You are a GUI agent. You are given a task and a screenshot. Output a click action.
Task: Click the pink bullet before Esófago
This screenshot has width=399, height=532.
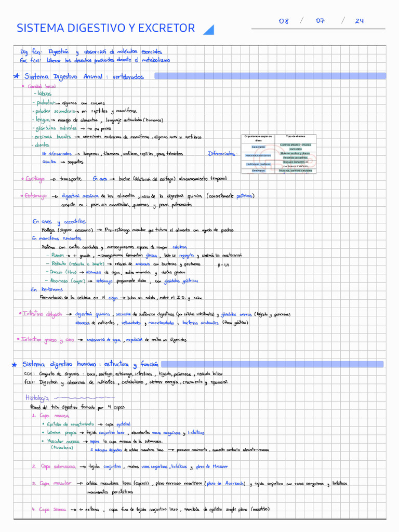[22, 179]
